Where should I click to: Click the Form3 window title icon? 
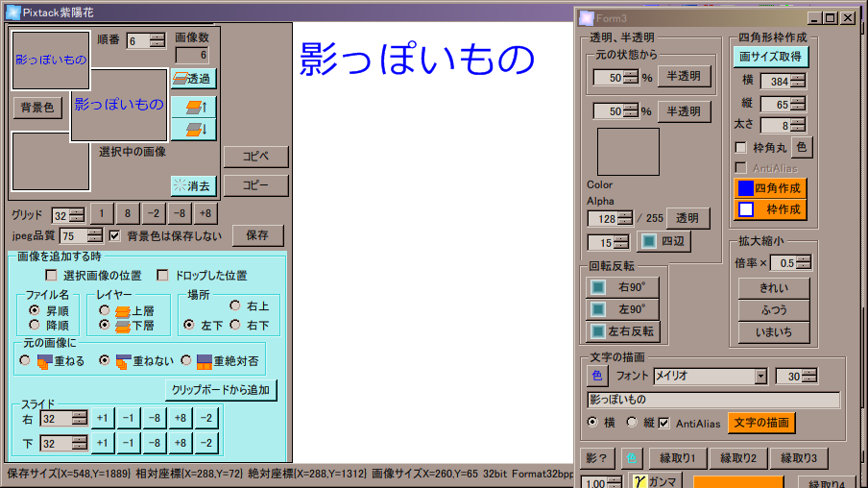point(587,18)
